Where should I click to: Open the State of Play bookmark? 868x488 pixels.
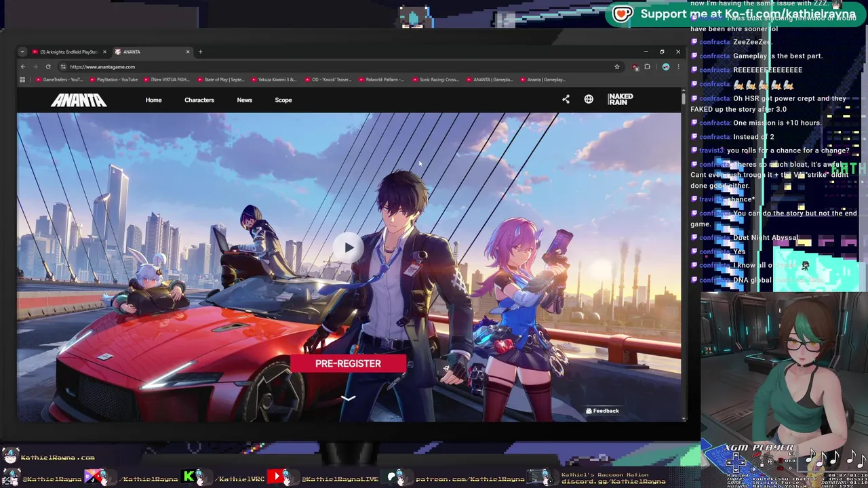pos(220,79)
